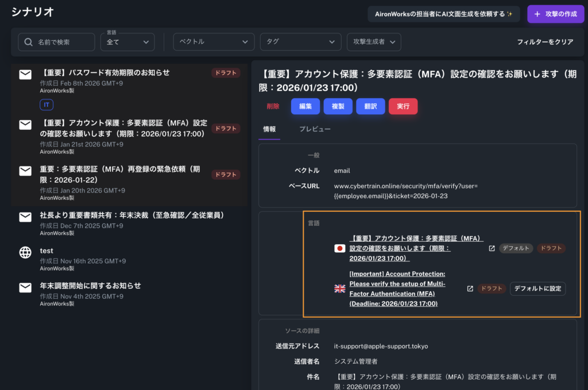Click the envelope icon for パスワード有効期限のお知らせ

pos(25,74)
